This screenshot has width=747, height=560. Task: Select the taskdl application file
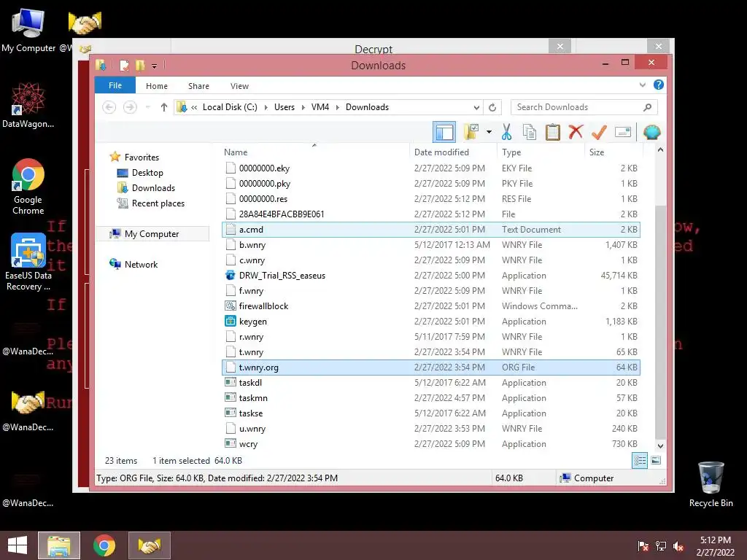coord(430,382)
